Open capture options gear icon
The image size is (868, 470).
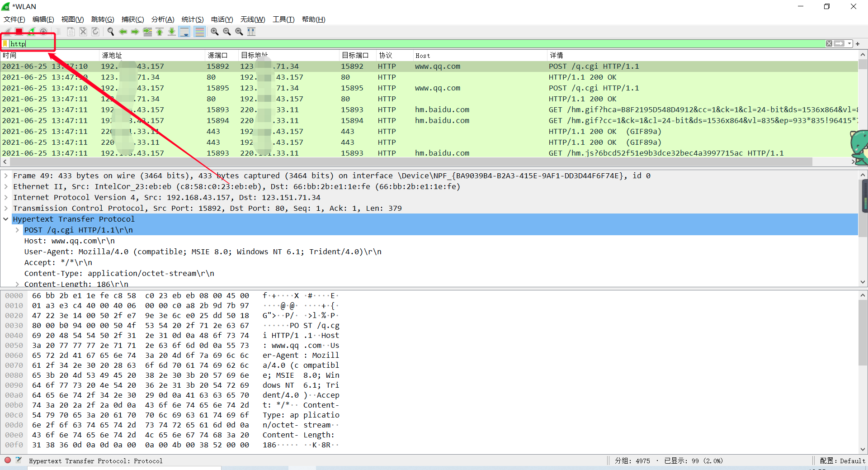click(43, 32)
